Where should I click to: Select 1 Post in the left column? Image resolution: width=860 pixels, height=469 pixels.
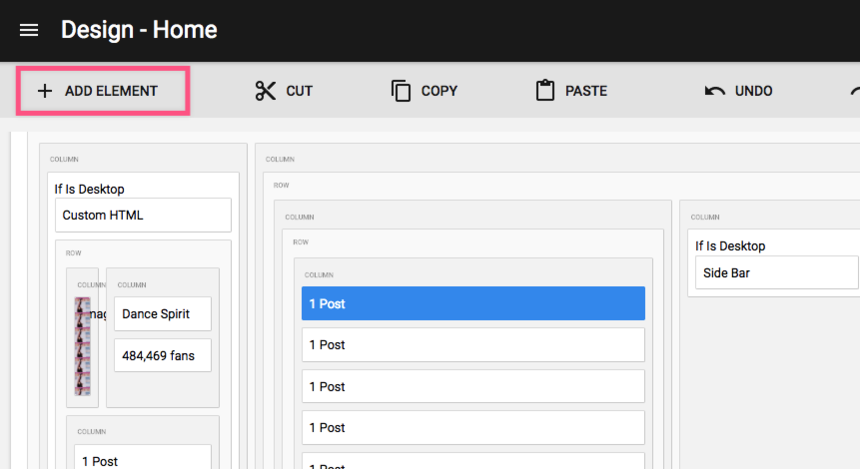click(141, 459)
